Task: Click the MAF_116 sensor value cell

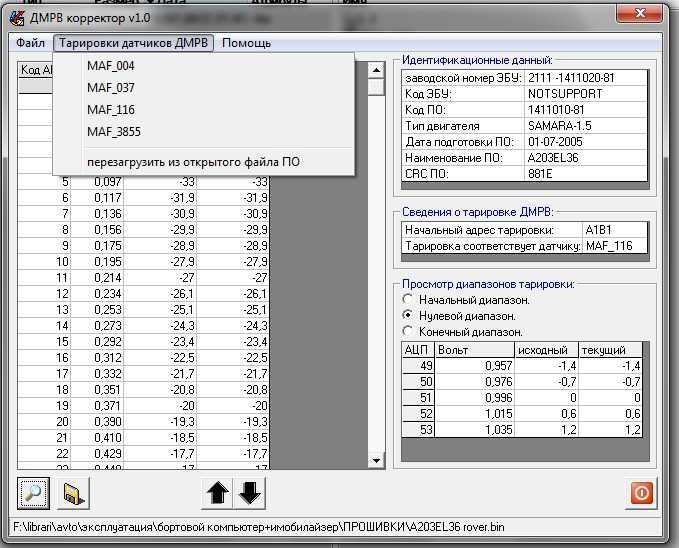Action: coord(614,246)
